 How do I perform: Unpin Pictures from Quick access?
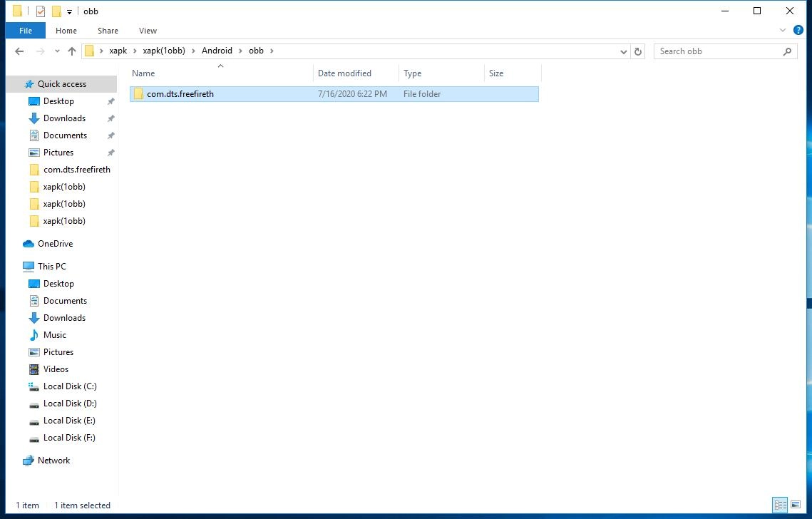111,152
